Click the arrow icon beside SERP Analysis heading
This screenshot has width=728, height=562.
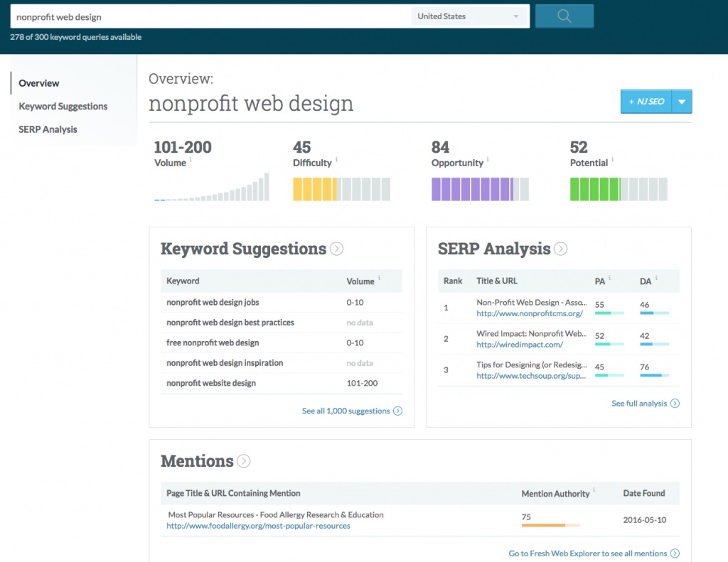[x=561, y=249]
